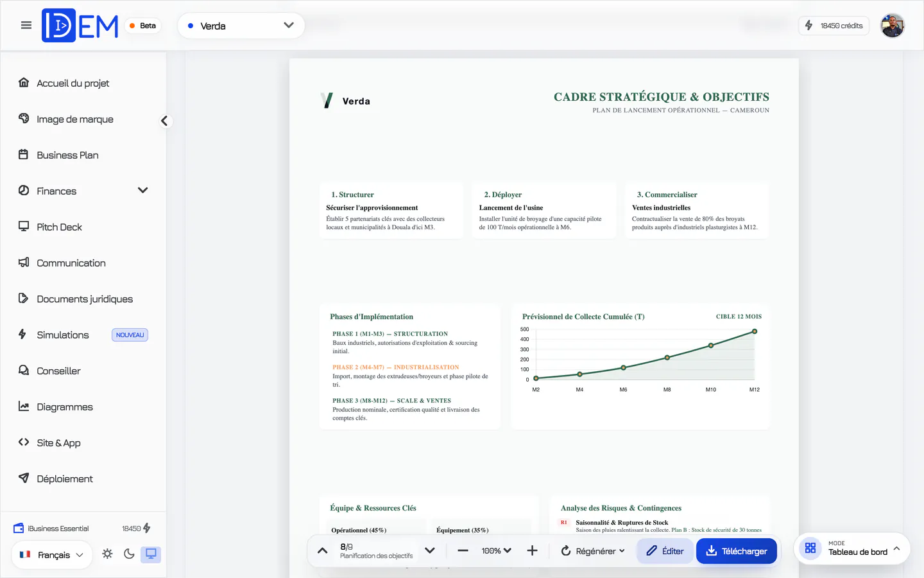Viewport: 924px width, 578px height.
Task: Collapse the sidebar with the arrow
Action: pos(165,121)
